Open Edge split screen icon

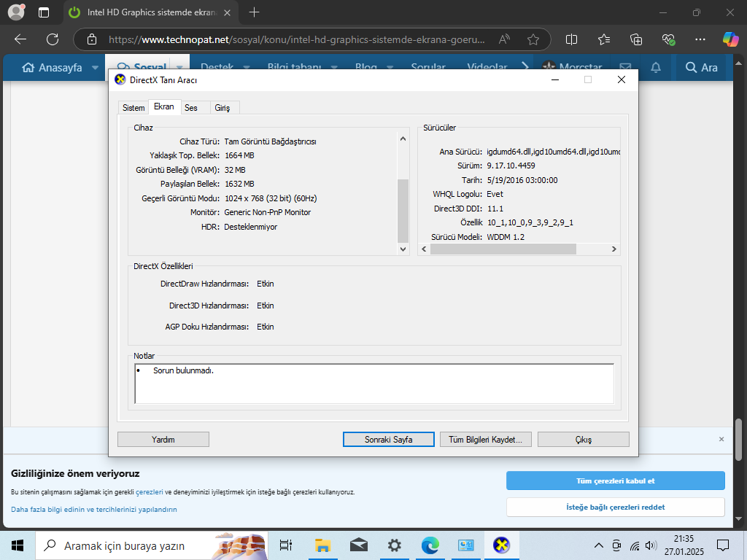click(571, 39)
